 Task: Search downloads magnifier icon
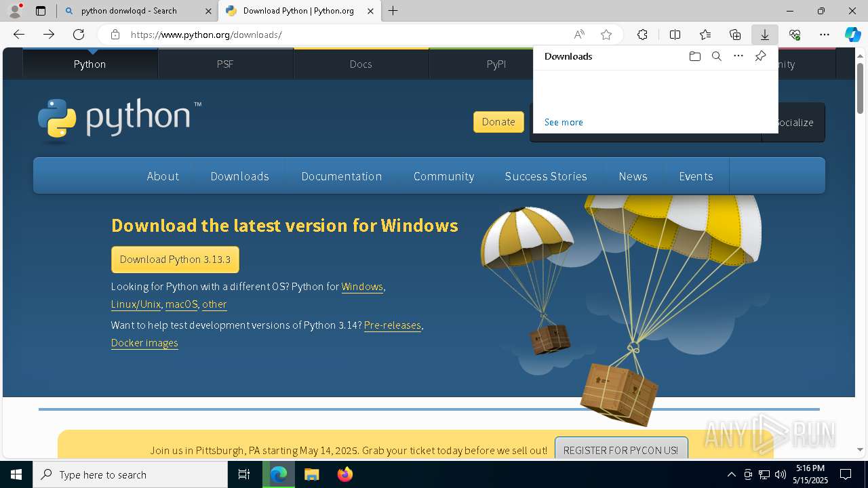pos(716,56)
